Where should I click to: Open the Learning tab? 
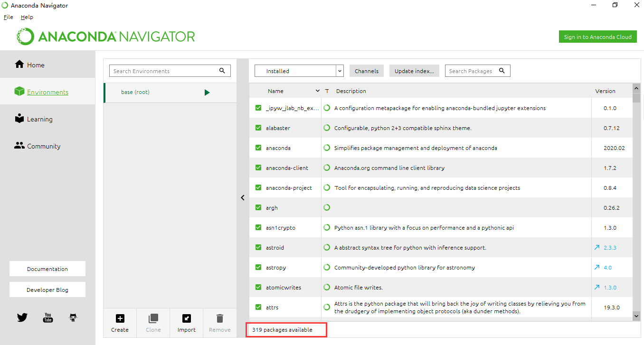[x=47, y=119]
